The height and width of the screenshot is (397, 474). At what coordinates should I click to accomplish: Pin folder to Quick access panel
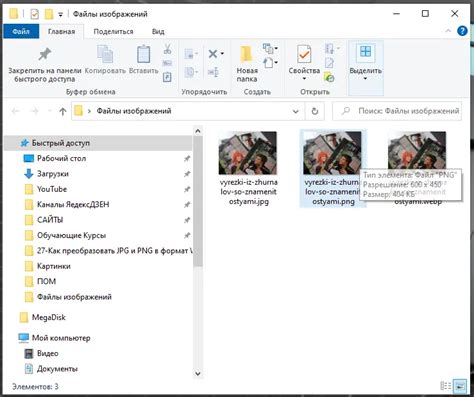click(x=45, y=65)
